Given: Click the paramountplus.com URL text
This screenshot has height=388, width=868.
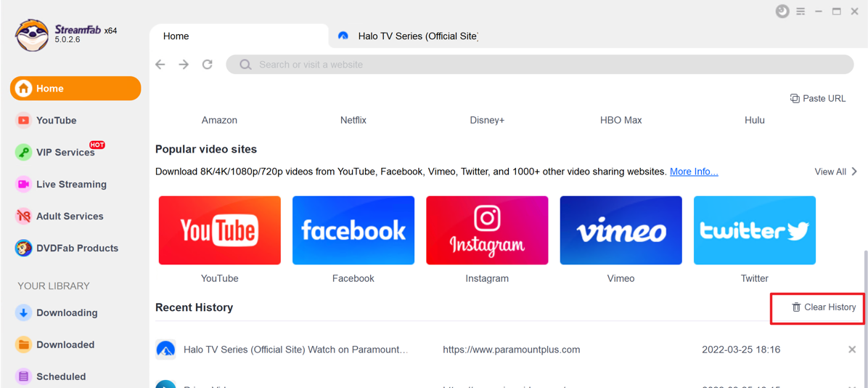Looking at the screenshot, I should (x=512, y=349).
